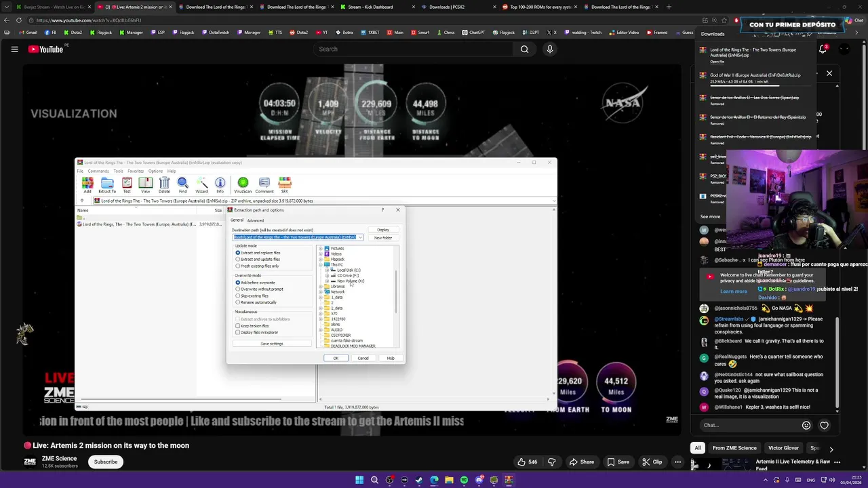Open Windows Start menu on taskbar
The height and width of the screenshot is (488, 868).
(359, 480)
